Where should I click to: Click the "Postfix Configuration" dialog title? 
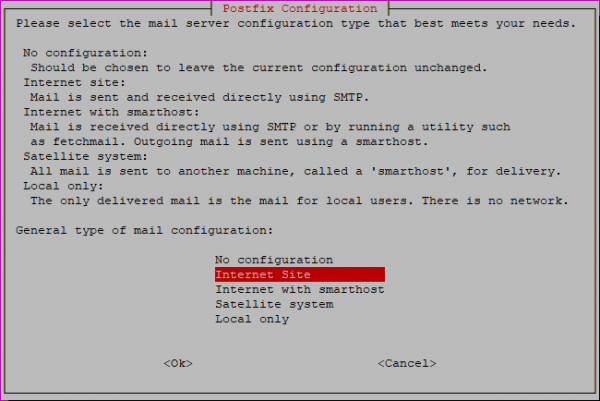pos(300,8)
